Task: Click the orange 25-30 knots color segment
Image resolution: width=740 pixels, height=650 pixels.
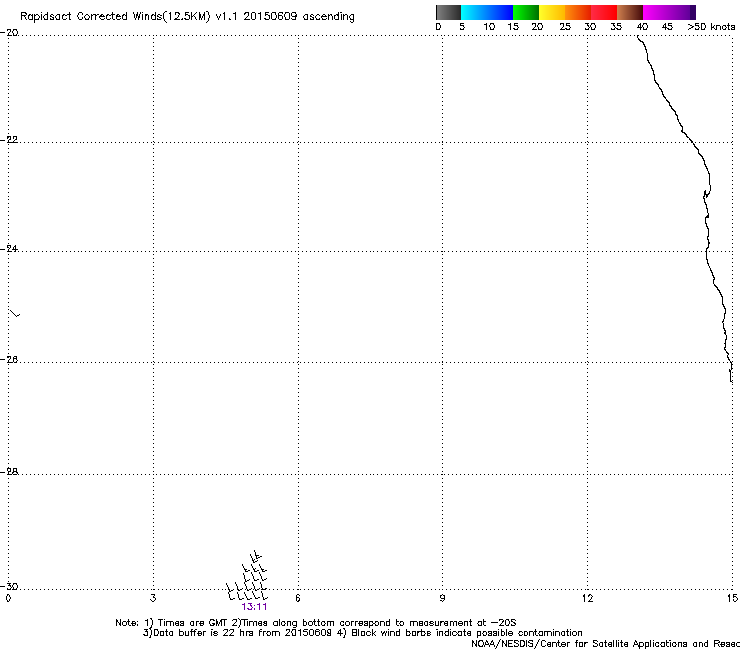Action: (x=578, y=12)
